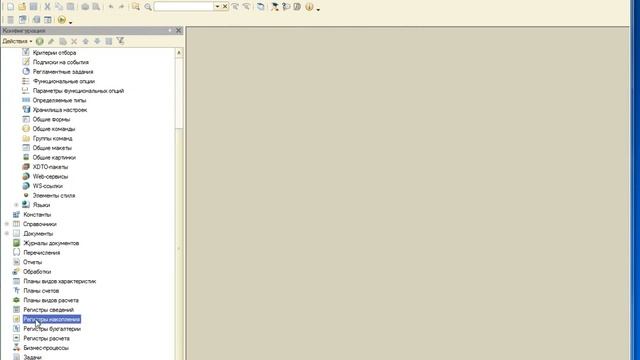The image size is (640, 360).
Task: Click the filter by subsystems icon
Action: click(120, 40)
